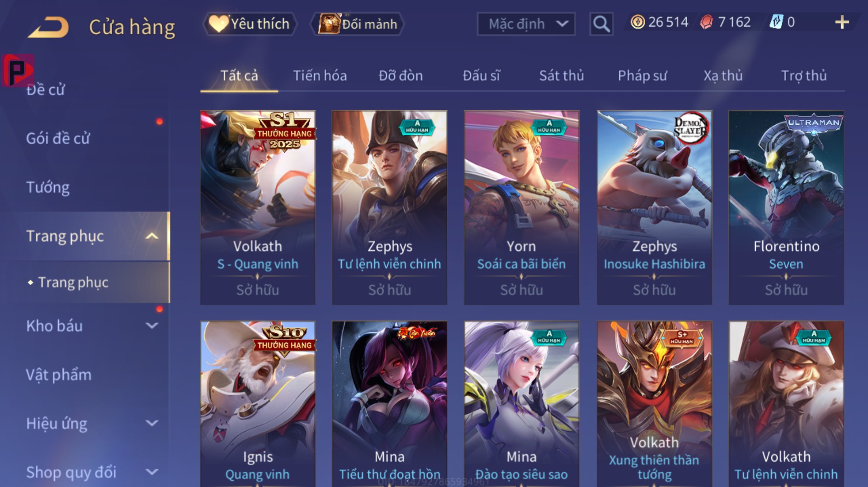Open Đổi mảnh treasure chest button
868x487 pixels.
(357, 24)
